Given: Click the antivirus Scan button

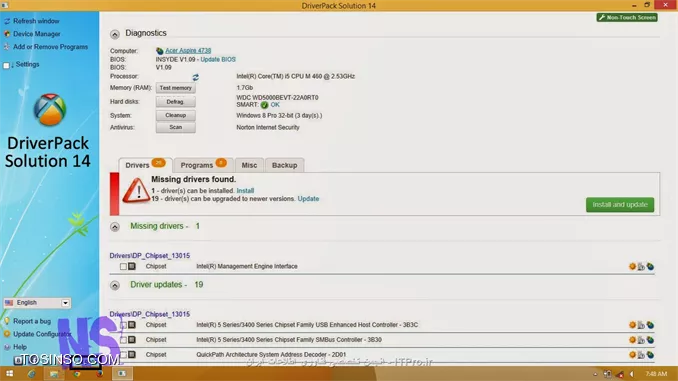Looking at the screenshot, I should pos(176,127).
